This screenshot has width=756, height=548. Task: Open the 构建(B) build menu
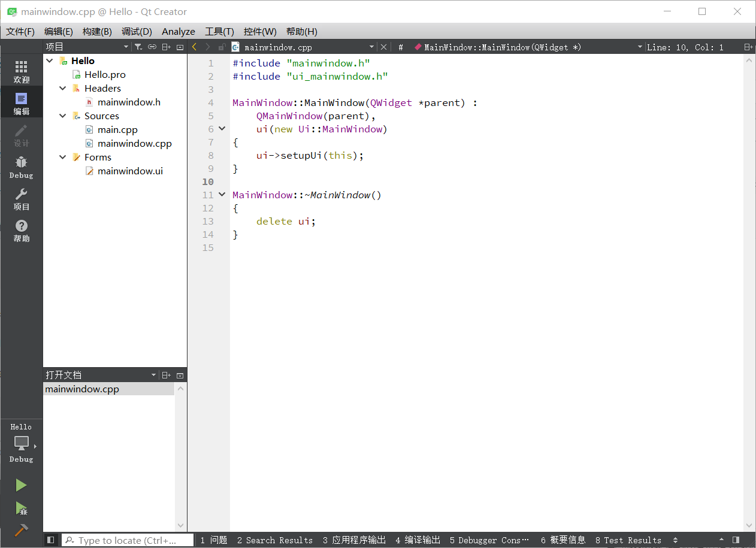click(x=97, y=32)
